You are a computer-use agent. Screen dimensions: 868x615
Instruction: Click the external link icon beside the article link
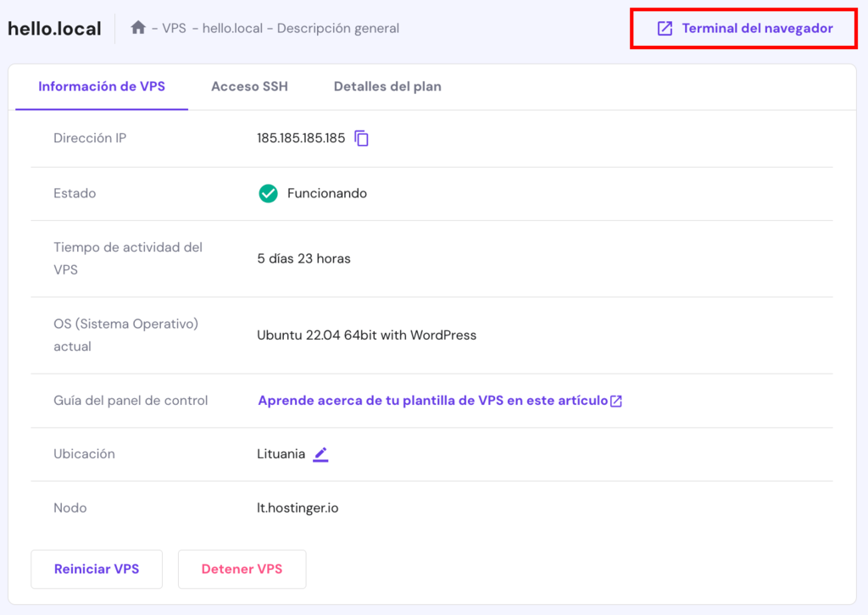(x=619, y=400)
